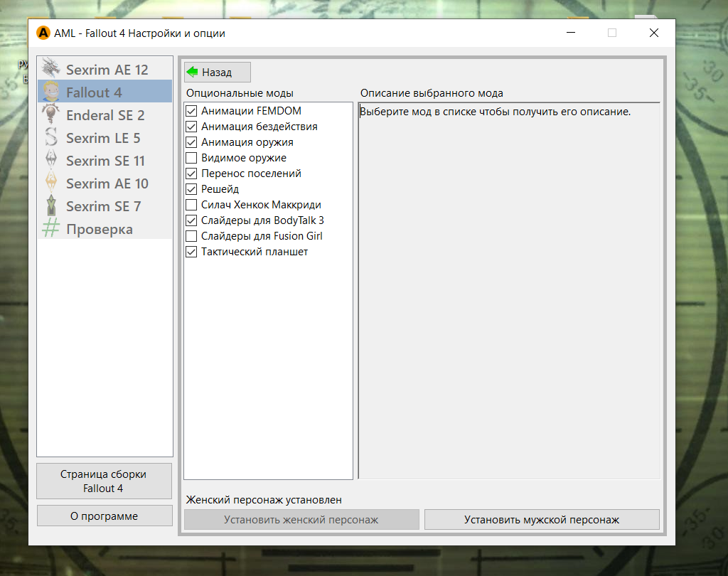This screenshot has width=728, height=576.
Task: Open the О программе dialog
Action: [x=104, y=516]
